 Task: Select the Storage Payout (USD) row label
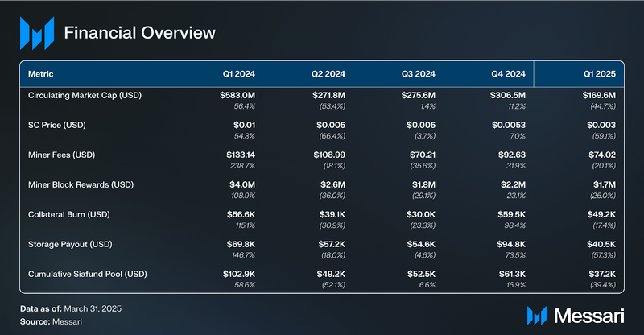point(70,244)
